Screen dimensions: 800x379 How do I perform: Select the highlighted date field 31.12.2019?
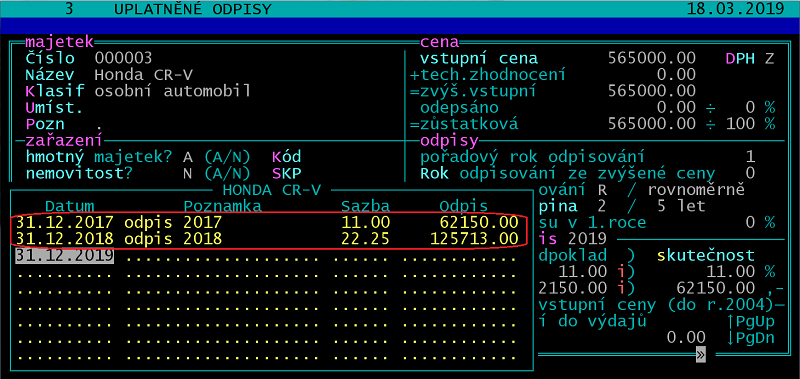pos(65,255)
